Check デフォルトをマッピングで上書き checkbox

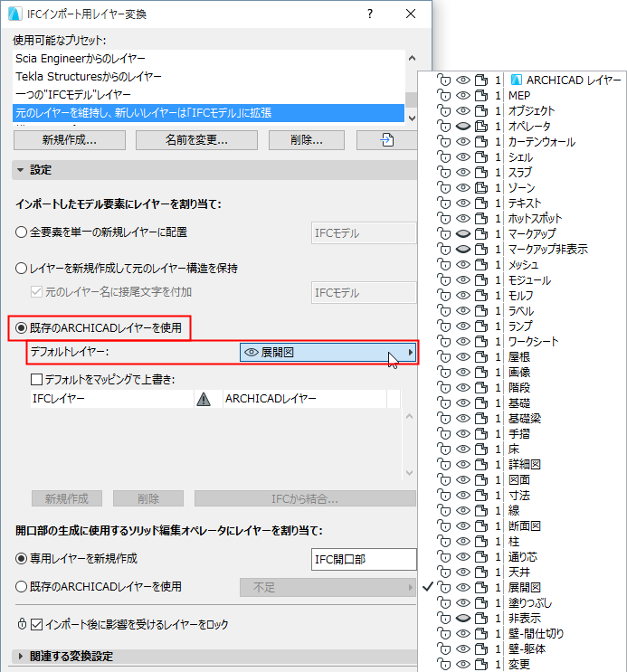(x=37, y=379)
